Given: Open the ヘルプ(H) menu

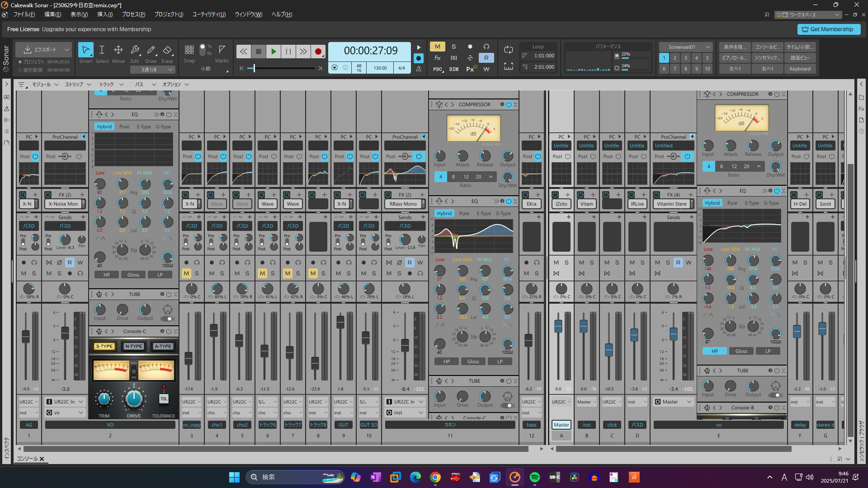Looking at the screenshot, I should [282, 14].
